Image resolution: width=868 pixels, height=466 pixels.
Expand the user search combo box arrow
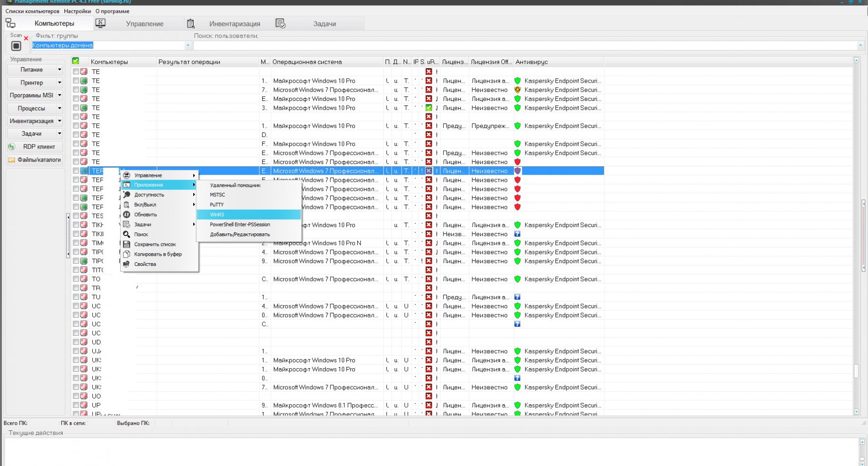(x=860, y=46)
